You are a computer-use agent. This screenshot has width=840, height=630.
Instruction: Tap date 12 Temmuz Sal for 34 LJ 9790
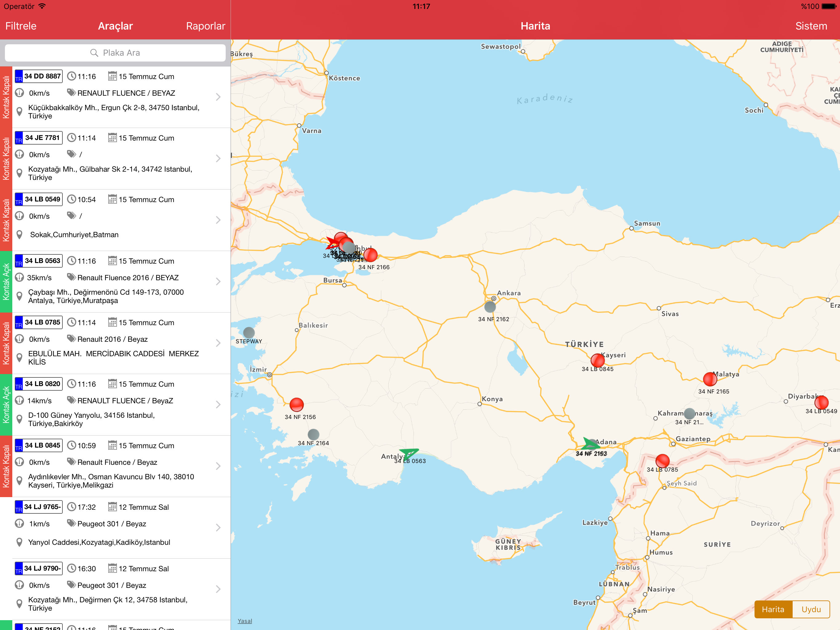[144, 568]
